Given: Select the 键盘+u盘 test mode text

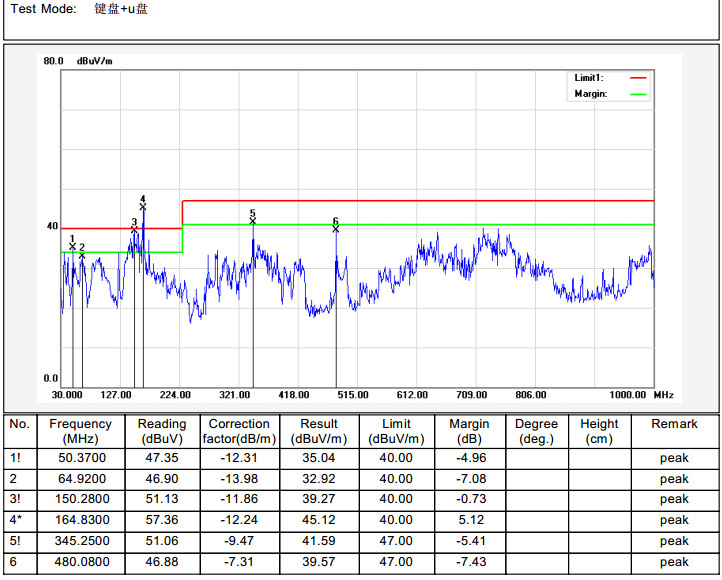Looking at the screenshot, I should tap(121, 9).
